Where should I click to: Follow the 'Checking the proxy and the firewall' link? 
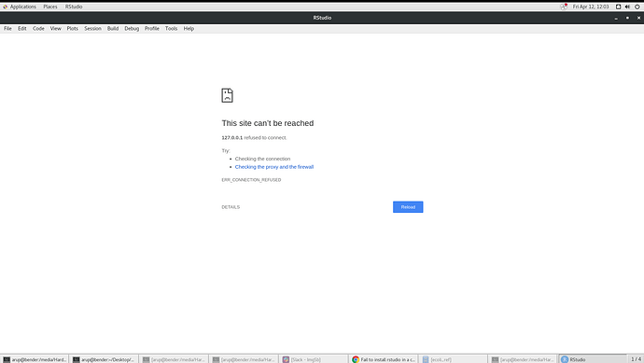coord(274,167)
